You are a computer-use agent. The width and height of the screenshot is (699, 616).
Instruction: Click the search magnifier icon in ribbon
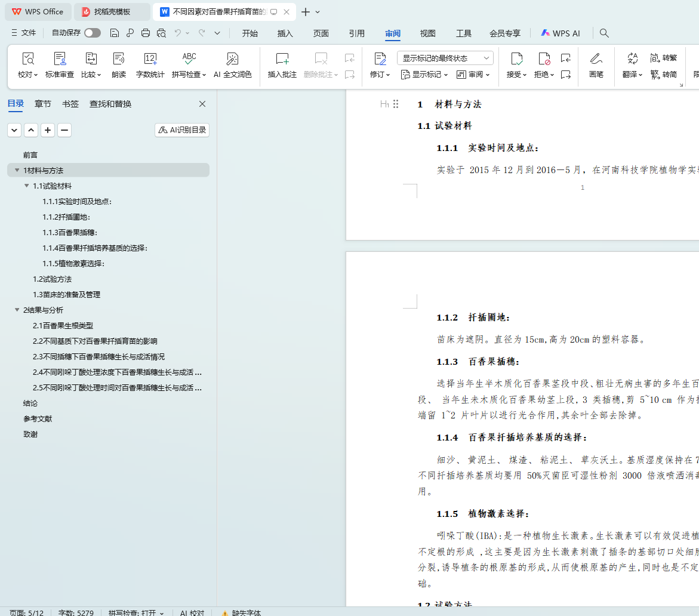tap(604, 33)
